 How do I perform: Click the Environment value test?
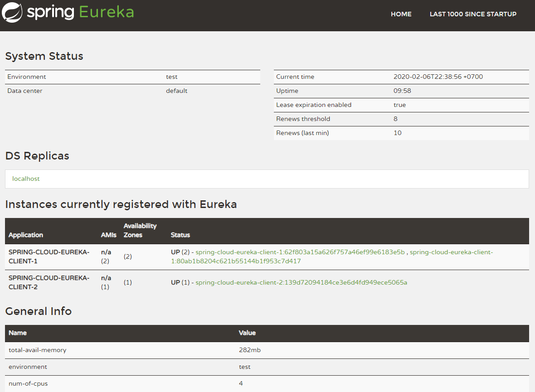pyautogui.click(x=171, y=77)
